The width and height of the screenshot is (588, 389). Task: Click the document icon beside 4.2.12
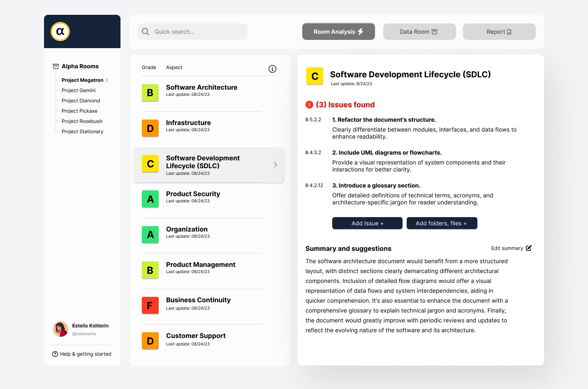tap(307, 185)
